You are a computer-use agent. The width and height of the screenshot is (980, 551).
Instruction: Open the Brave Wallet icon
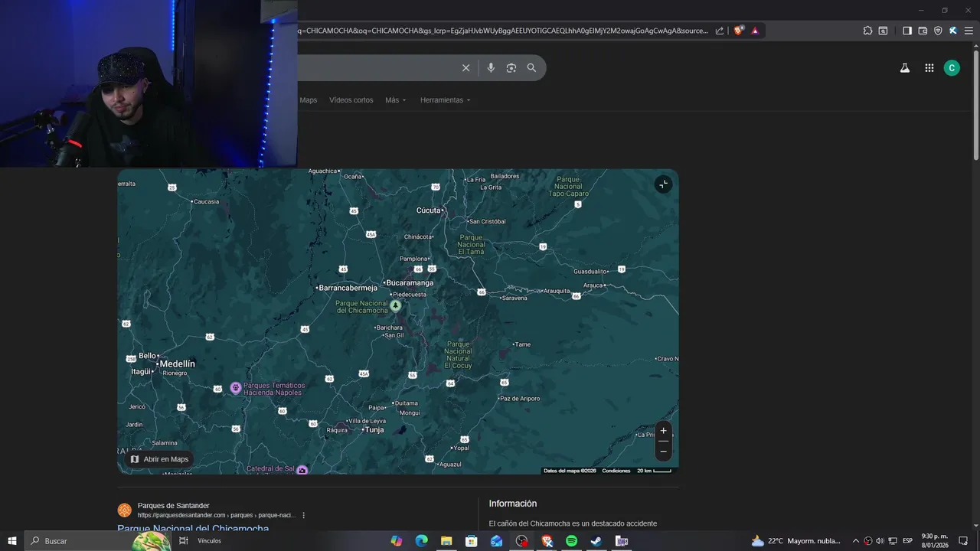pyautogui.click(x=923, y=31)
